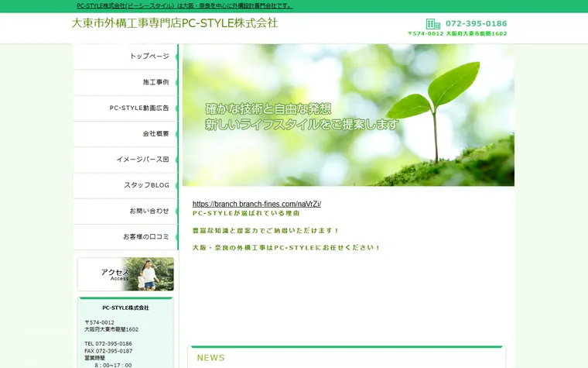Open イメージパース図 menu entry
588x368 pixels.
(126, 160)
